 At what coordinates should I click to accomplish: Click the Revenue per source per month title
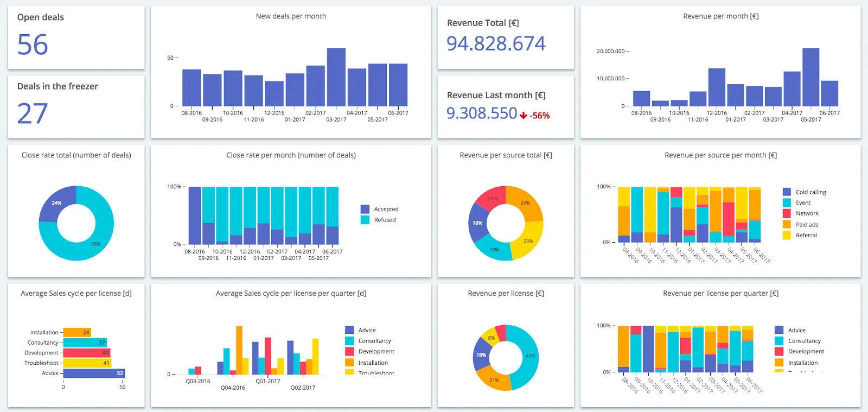[x=721, y=155]
